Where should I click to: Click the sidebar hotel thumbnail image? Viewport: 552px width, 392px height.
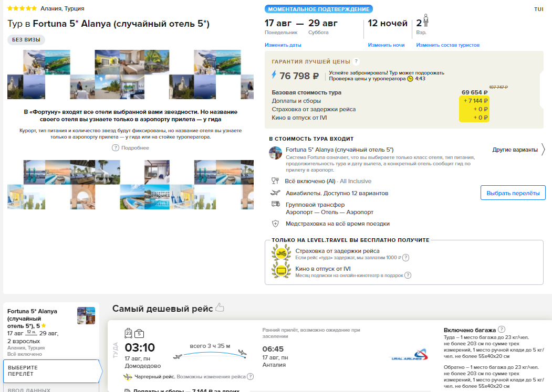click(86, 315)
